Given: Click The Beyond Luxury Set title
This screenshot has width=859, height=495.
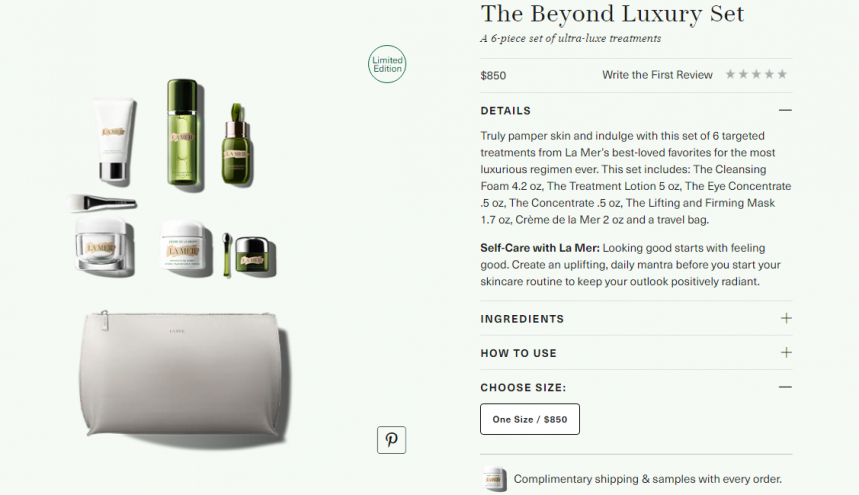Looking at the screenshot, I should tap(612, 14).
